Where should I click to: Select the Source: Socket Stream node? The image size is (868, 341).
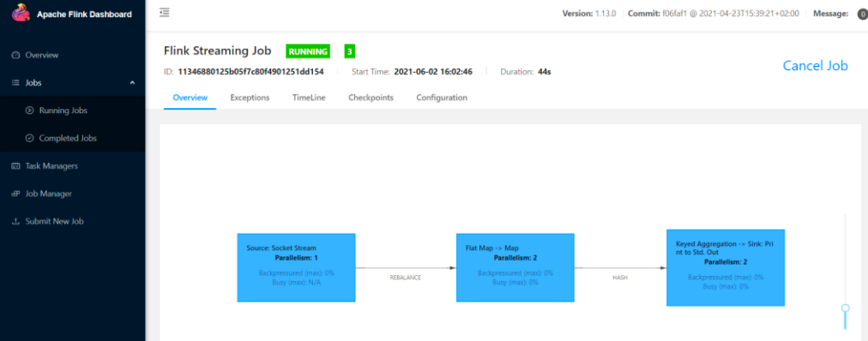(x=296, y=267)
